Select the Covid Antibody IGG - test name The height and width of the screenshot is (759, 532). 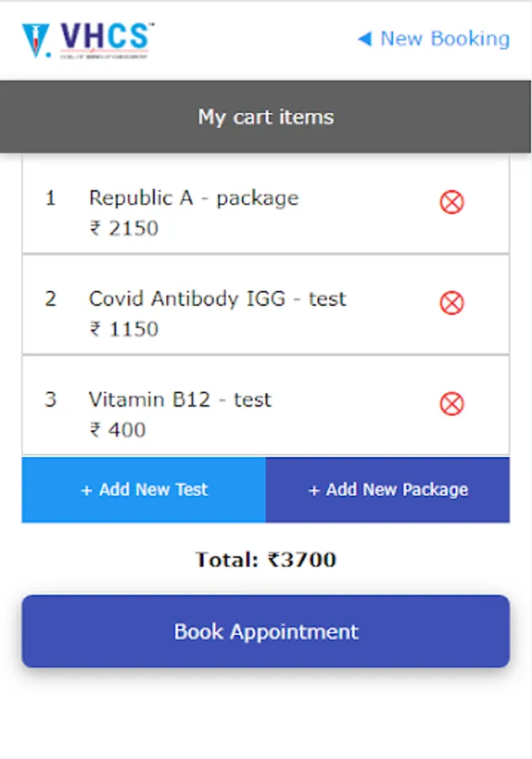pyautogui.click(x=218, y=299)
